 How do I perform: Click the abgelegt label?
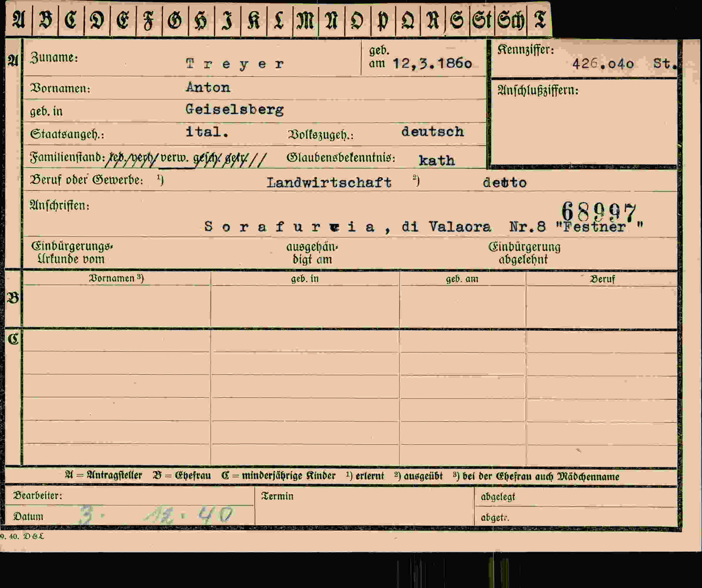coord(498,497)
